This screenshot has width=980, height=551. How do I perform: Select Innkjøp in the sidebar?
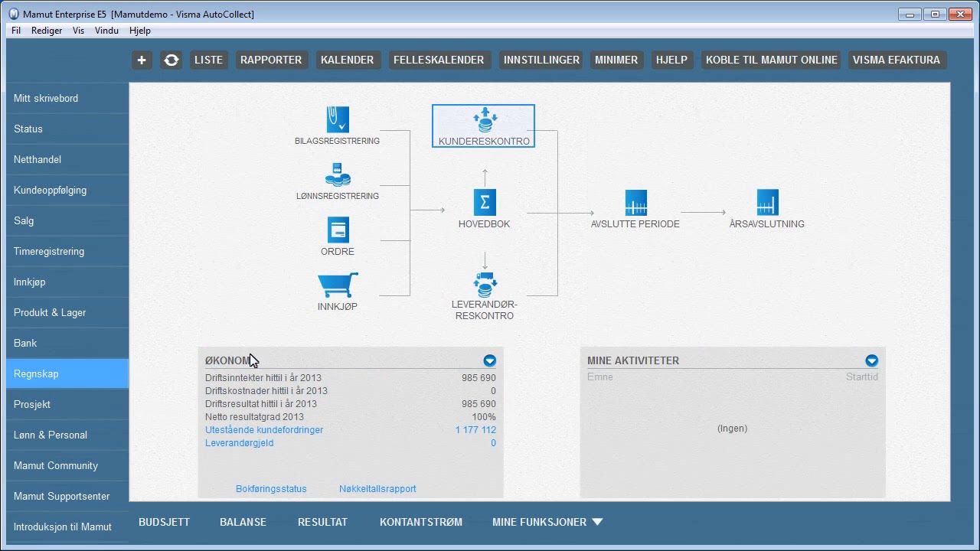tap(67, 282)
